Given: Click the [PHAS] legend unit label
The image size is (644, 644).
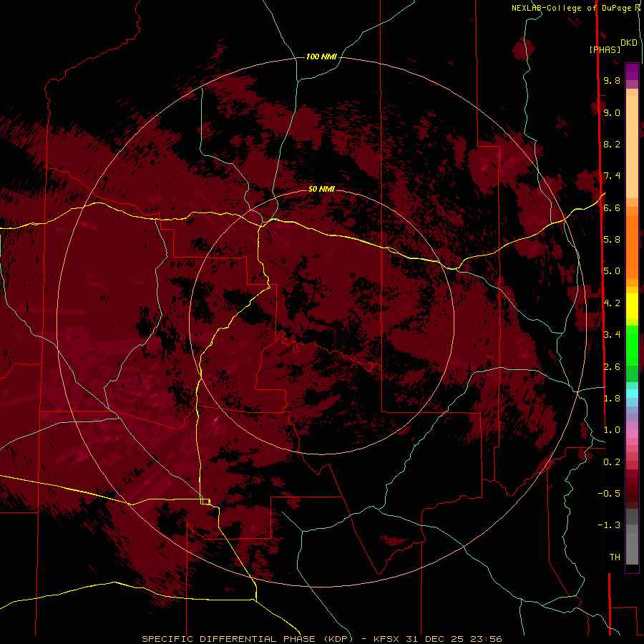Looking at the screenshot, I should pos(605,50).
